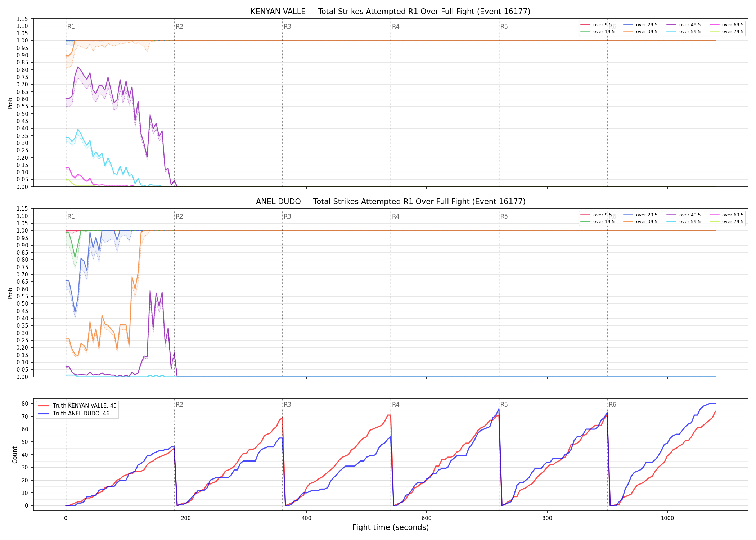Click the R2 marker in KENYAN VALLE chart

pyautogui.click(x=179, y=27)
